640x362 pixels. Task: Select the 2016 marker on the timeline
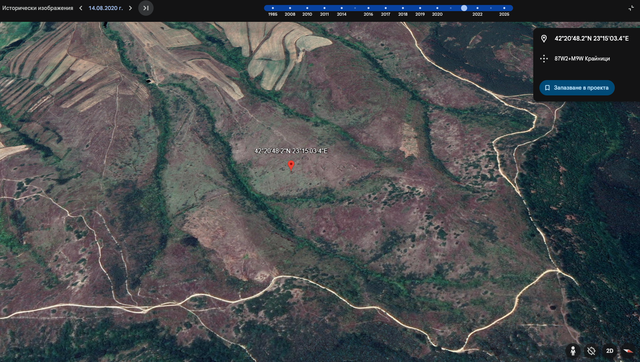[x=368, y=8]
